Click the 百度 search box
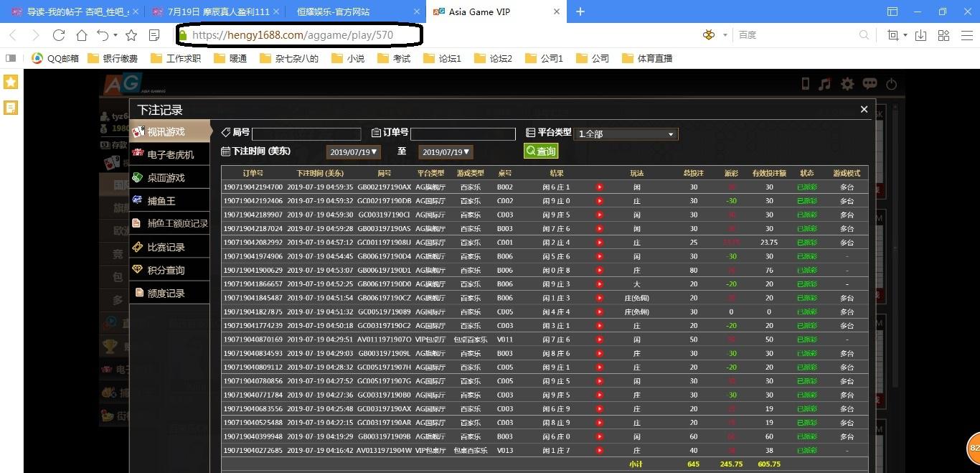 (x=796, y=34)
